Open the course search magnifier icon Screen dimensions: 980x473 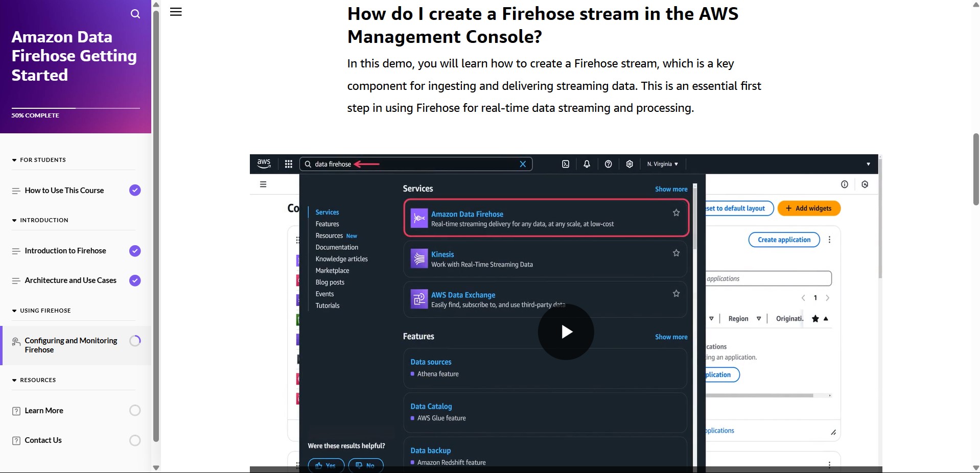pos(135,14)
